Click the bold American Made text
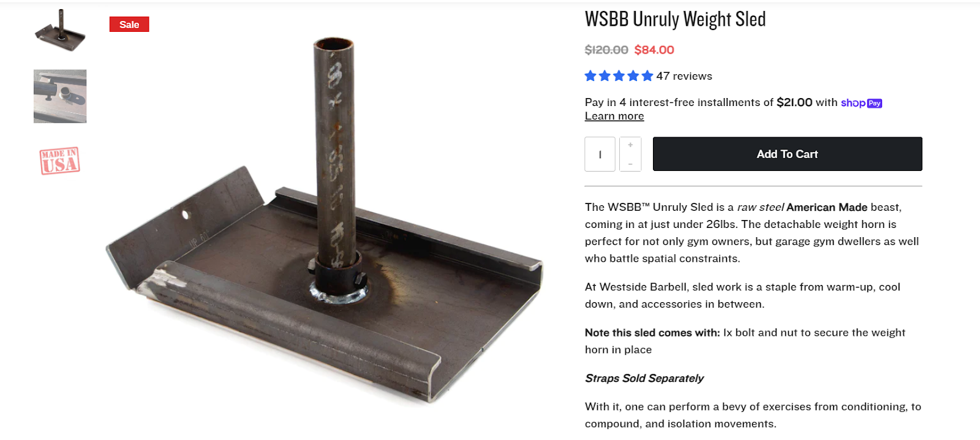The height and width of the screenshot is (440, 980). (827, 207)
